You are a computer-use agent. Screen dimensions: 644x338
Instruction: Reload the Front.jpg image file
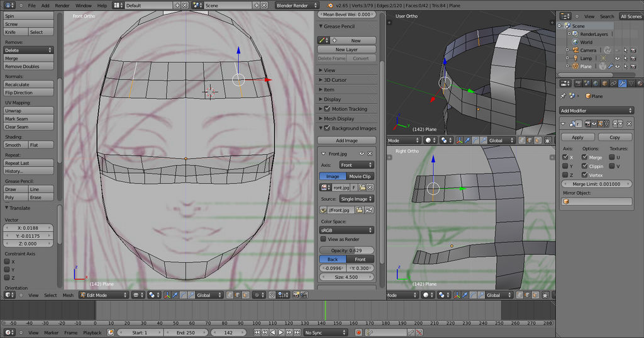click(369, 209)
